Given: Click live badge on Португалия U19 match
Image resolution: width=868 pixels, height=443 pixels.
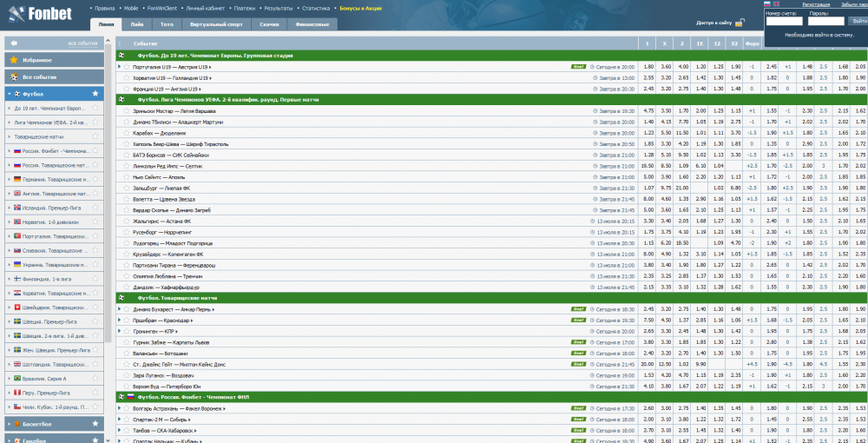Looking at the screenshot, I should coord(577,66).
